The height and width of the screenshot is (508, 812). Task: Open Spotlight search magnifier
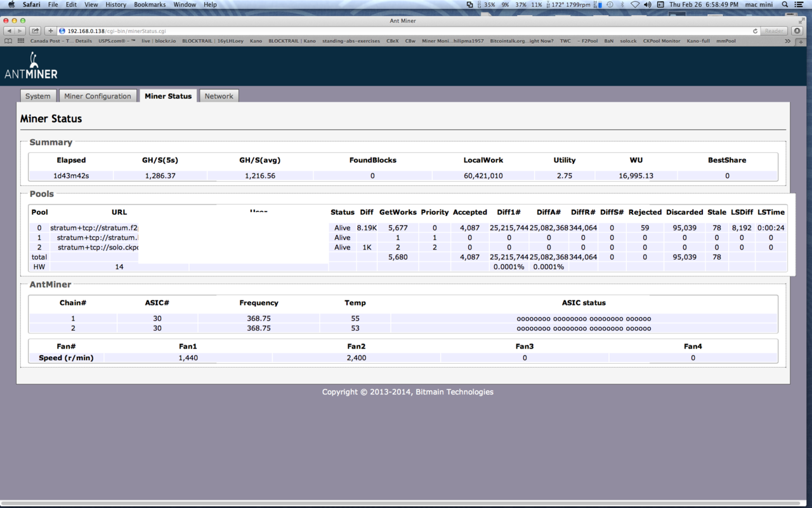[785, 4]
